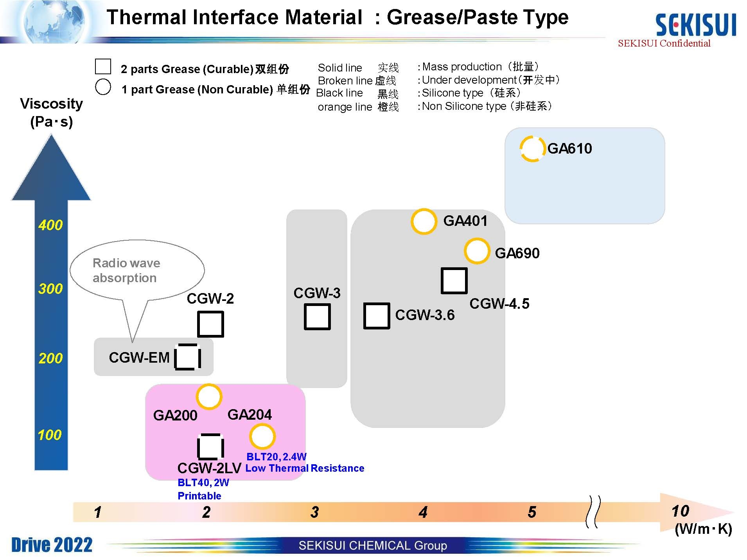Click the square legend symbol for 2 parts Grease

103,66
